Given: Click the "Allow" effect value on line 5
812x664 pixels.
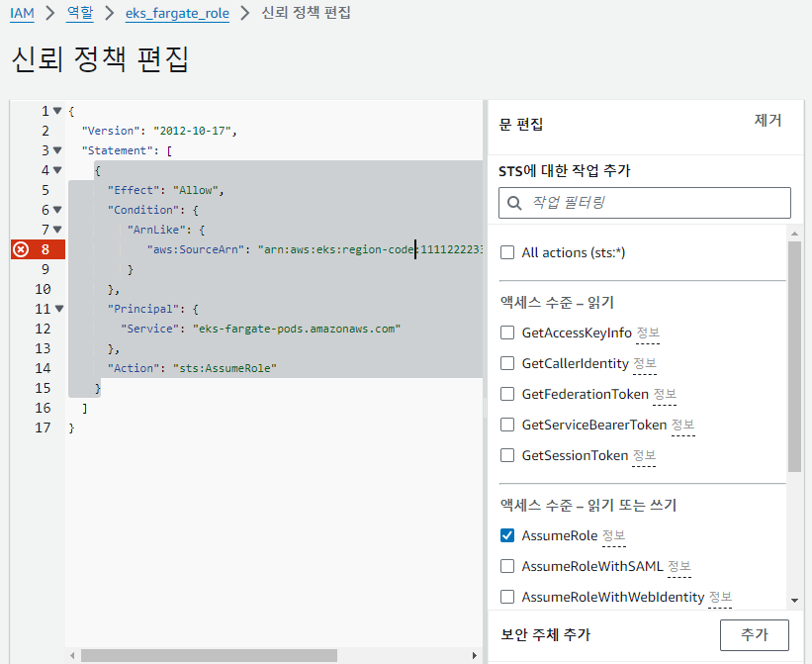Looking at the screenshot, I should [195, 191].
